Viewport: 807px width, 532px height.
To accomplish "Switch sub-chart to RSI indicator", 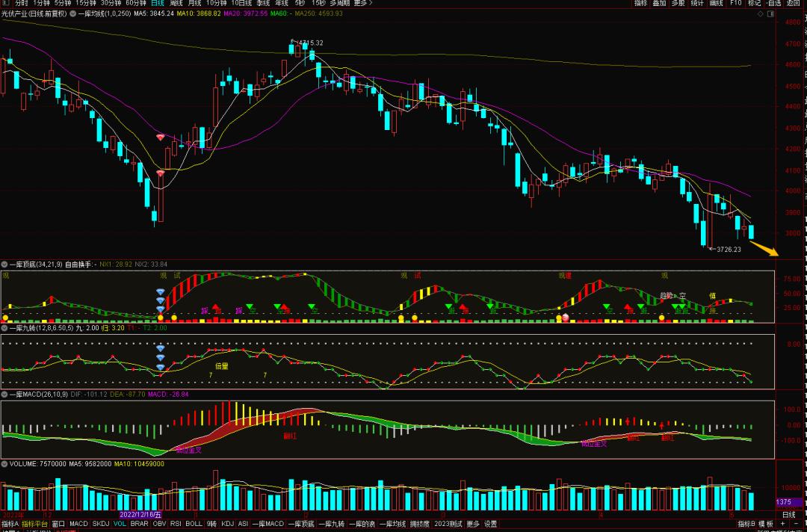I will (x=176, y=524).
